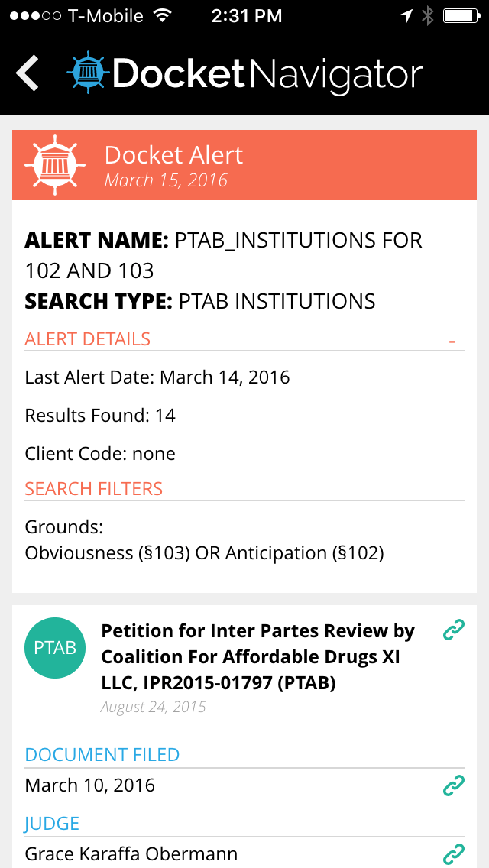Tap the green PTAB badge

click(x=55, y=648)
